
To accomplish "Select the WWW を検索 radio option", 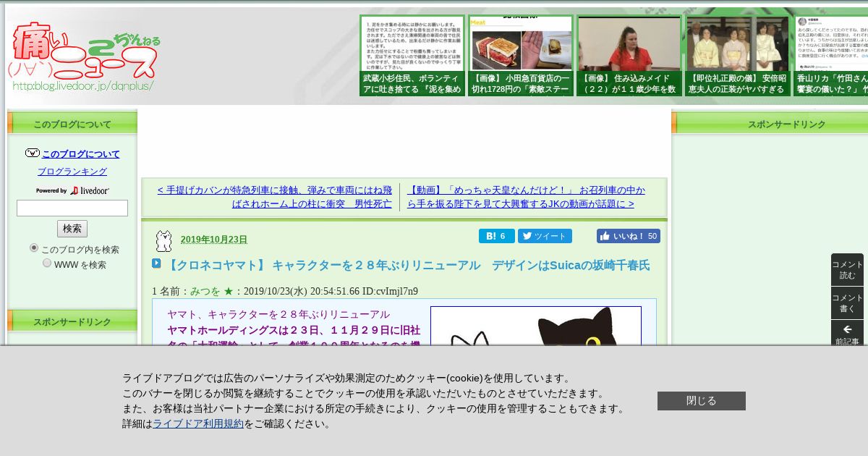I will pyautogui.click(x=47, y=263).
